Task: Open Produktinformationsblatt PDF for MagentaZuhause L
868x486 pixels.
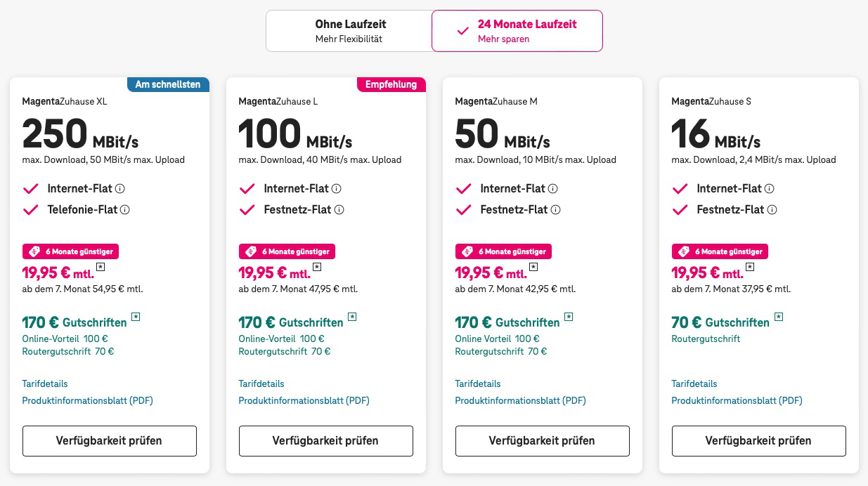Action: point(304,401)
